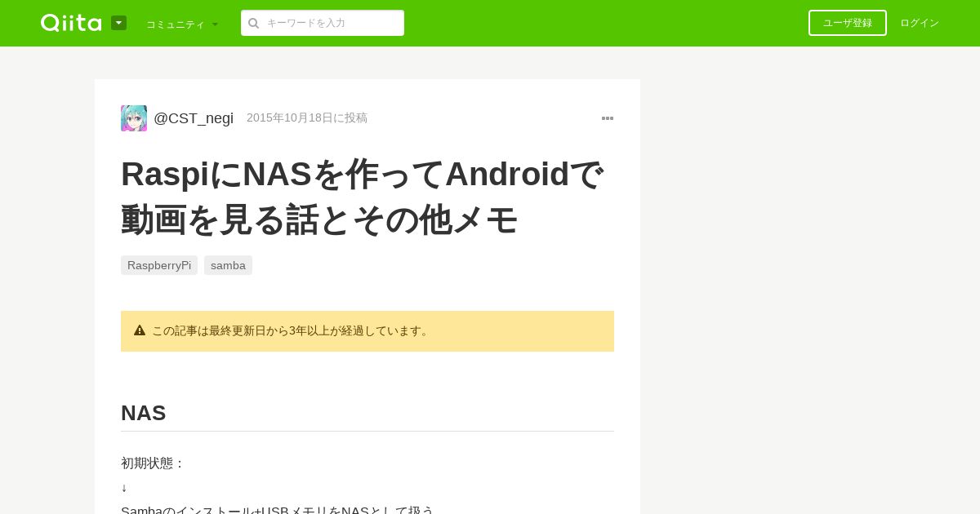Focus the キーワードを入力 search field
Viewport: 980px width, 514px height.
click(323, 23)
